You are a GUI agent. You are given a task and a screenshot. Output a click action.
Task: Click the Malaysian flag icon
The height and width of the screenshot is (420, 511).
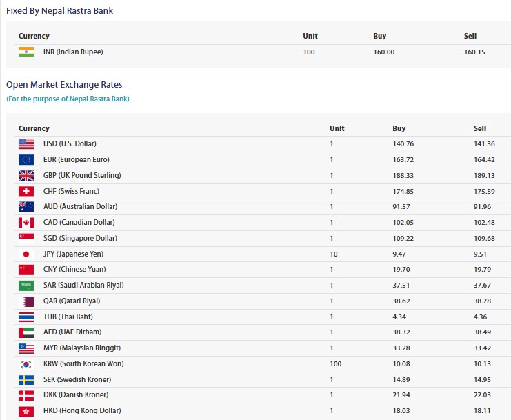click(26, 348)
